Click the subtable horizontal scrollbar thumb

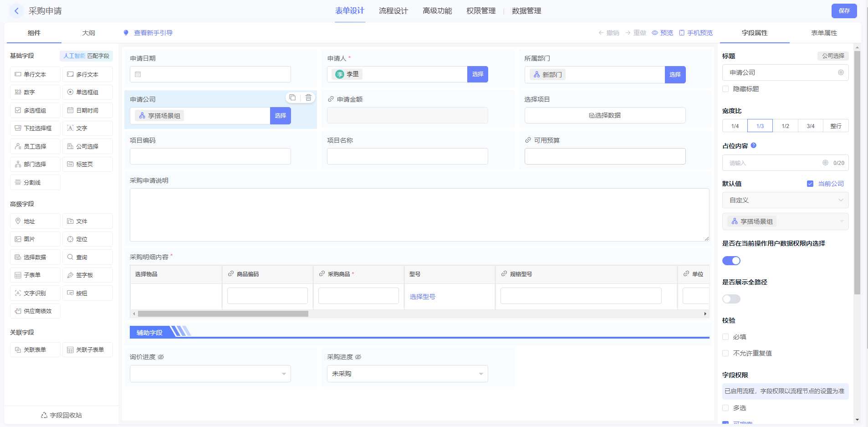point(223,314)
